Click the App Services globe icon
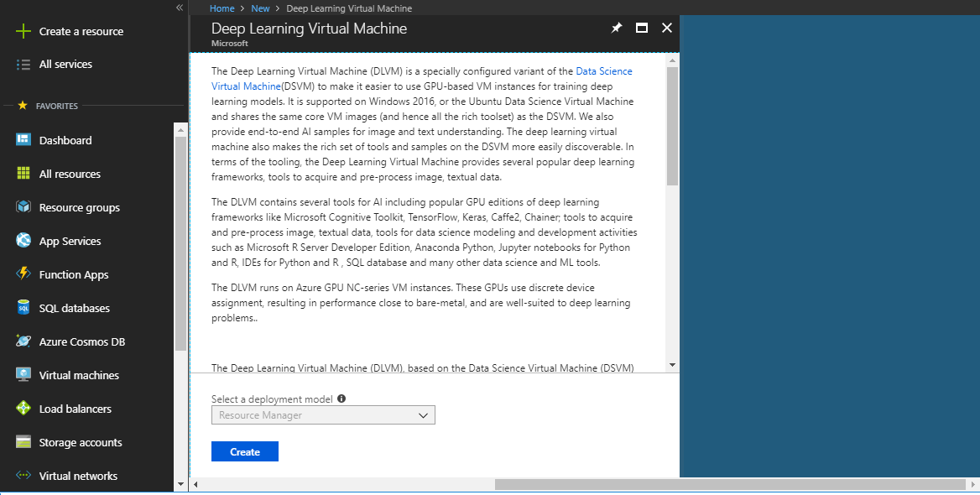Screen dimensions: 980x495 23,241
